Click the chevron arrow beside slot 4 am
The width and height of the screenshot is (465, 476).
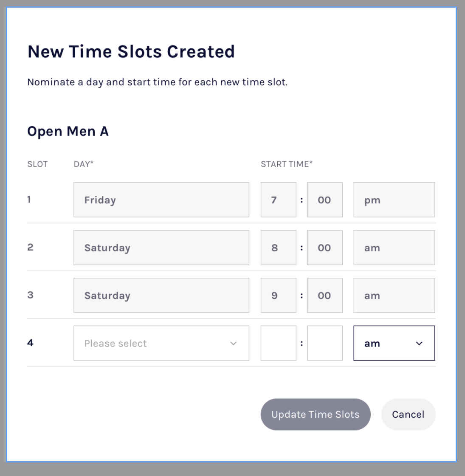pyautogui.click(x=419, y=343)
